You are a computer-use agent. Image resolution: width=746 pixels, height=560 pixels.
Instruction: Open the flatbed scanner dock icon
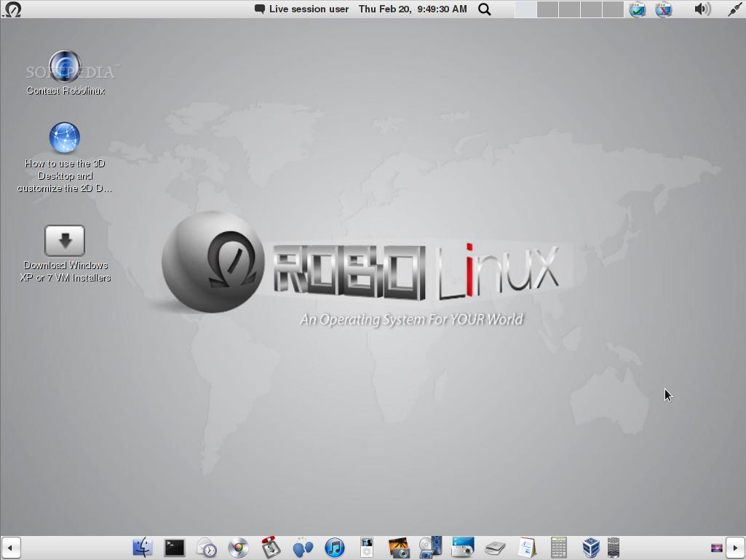point(495,548)
